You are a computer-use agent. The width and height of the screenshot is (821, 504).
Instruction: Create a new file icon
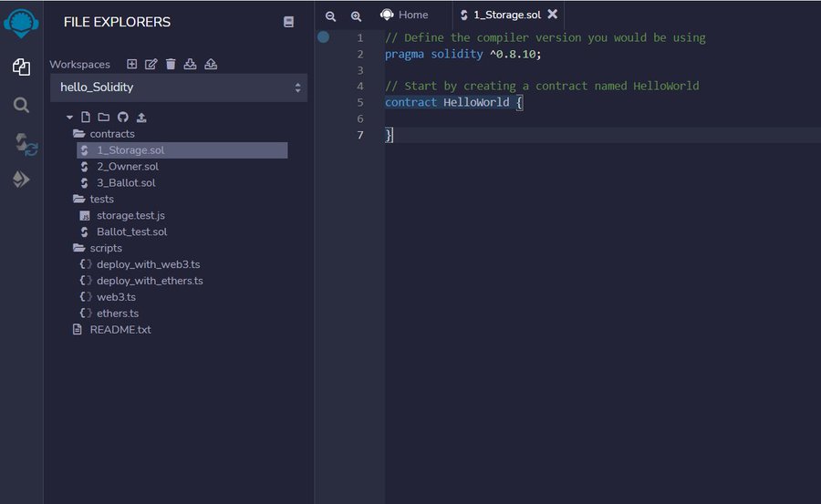pos(86,117)
